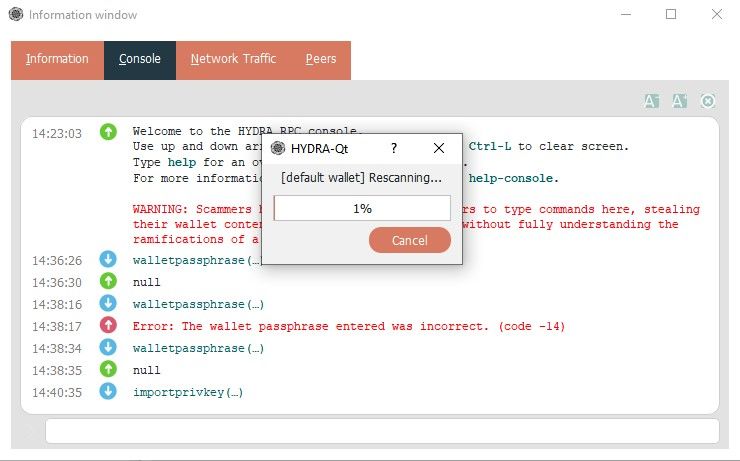Click the blue arrow icon at 14:36:26

[x=108, y=259]
